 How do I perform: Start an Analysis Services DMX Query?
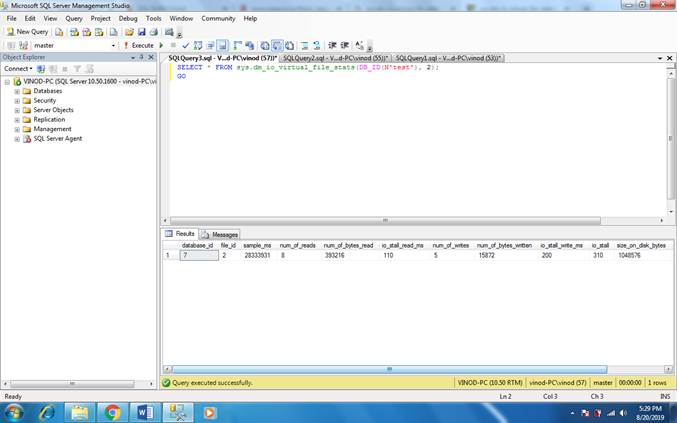[86, 32]
